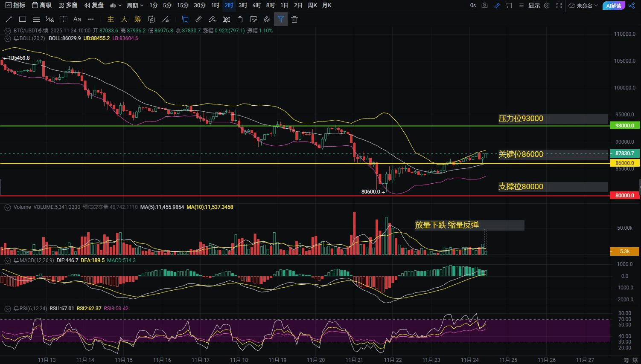Collapse the MACD panel arrow
This screenshot has width=641, height=364.
tap(8, 260)
